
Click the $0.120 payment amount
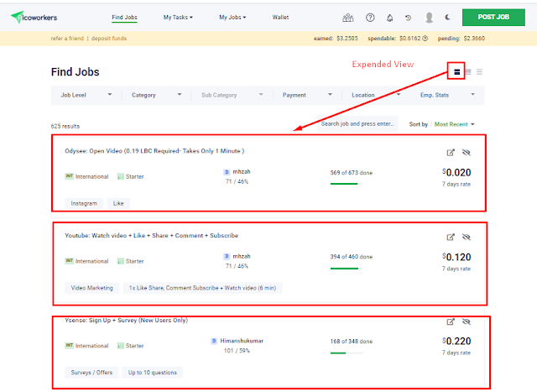(x=456, y=257)
